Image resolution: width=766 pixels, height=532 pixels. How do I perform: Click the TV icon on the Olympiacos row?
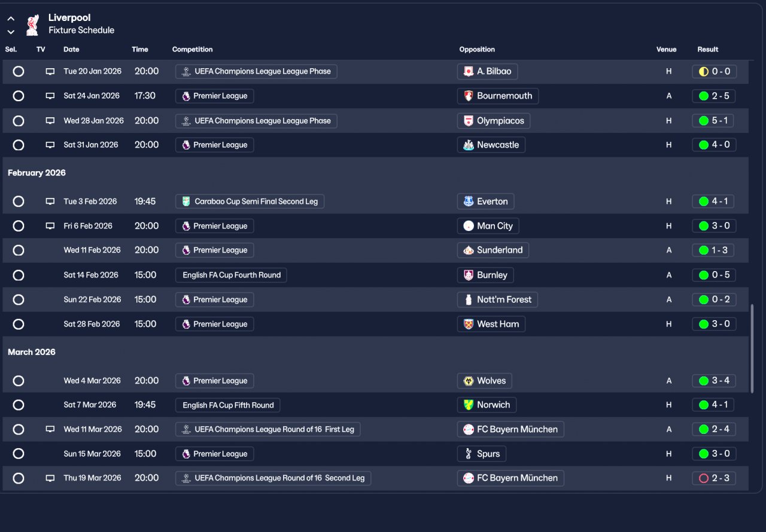50,121
